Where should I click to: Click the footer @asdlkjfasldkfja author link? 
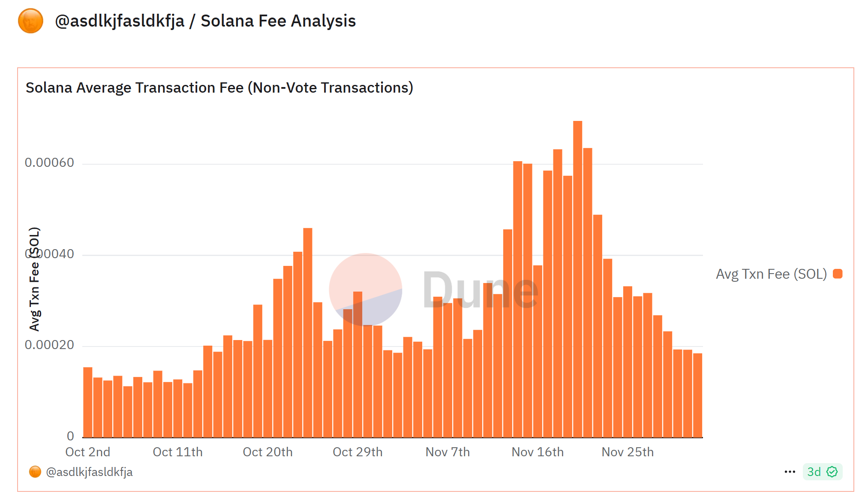click(x=89, y=472)
